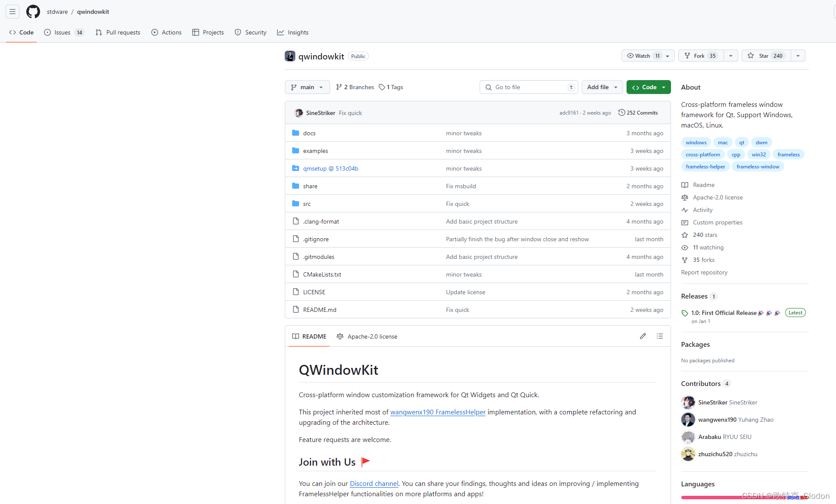Click the commit history clock icon

point(621,112)
